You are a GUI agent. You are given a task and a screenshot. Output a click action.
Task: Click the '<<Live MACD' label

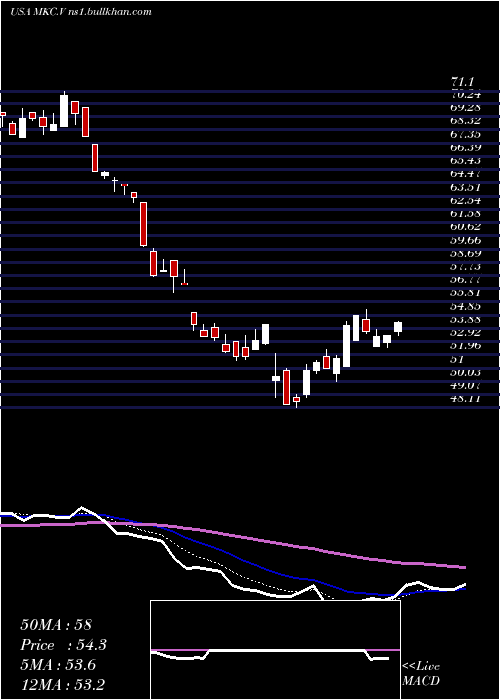point(421,674)
